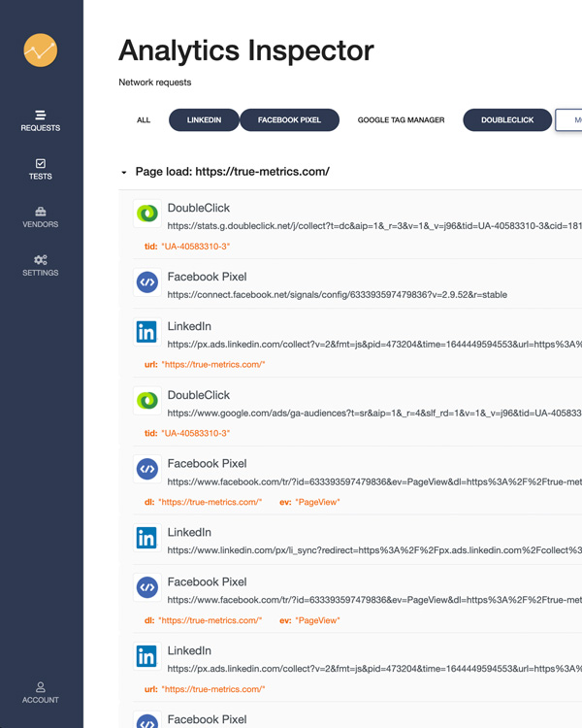582x728 pixels.
Task: Click the LinkedIn icon for li_sync request
Action: [x=146, y=538]
